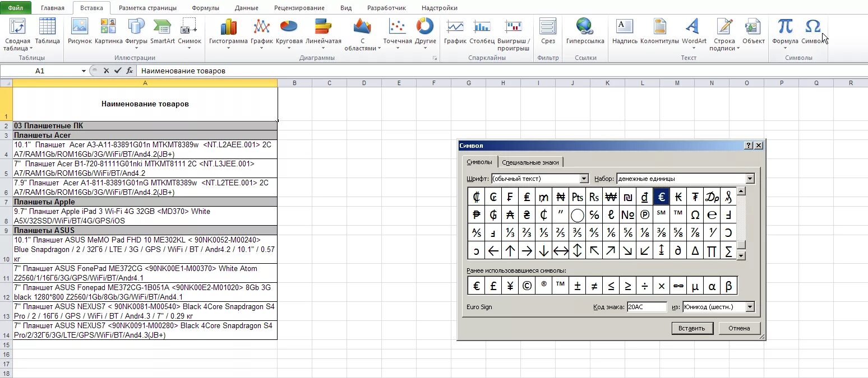The width and height of the screenshot is (868, 378).
Task: Insert a Формула equation
Action: [785, 34]
